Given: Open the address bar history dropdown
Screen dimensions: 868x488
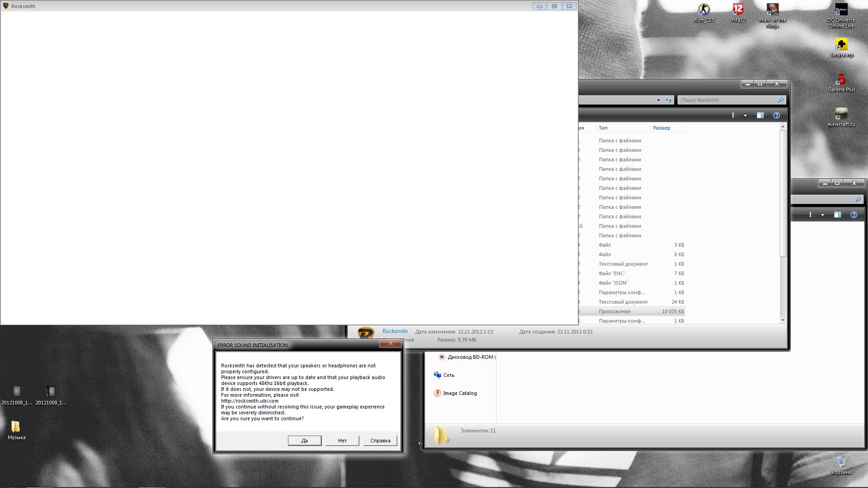Looking at the screenshot, I should [658, 100].
